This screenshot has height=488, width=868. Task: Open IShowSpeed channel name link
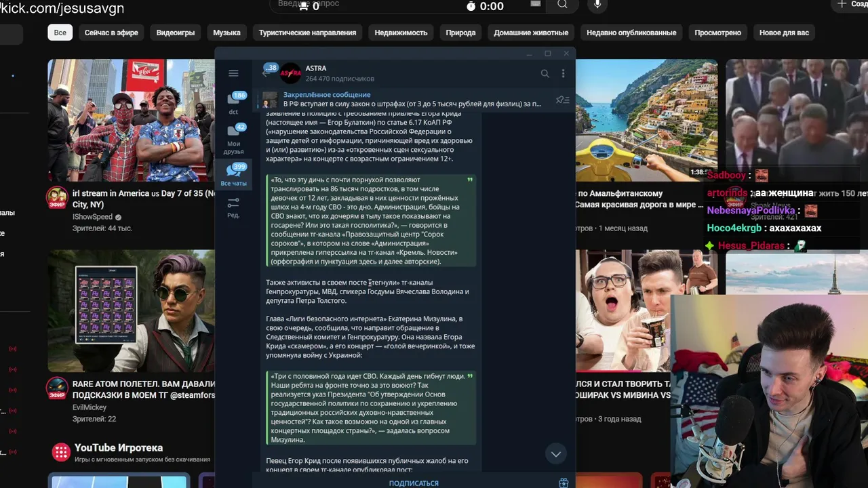click(x=93, y=217)
